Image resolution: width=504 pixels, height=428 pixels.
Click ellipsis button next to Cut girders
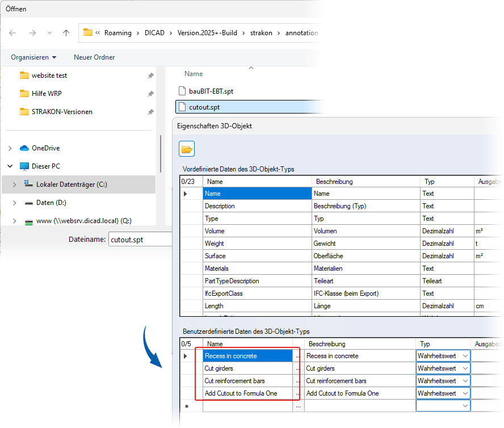click(x=298, y=369)
